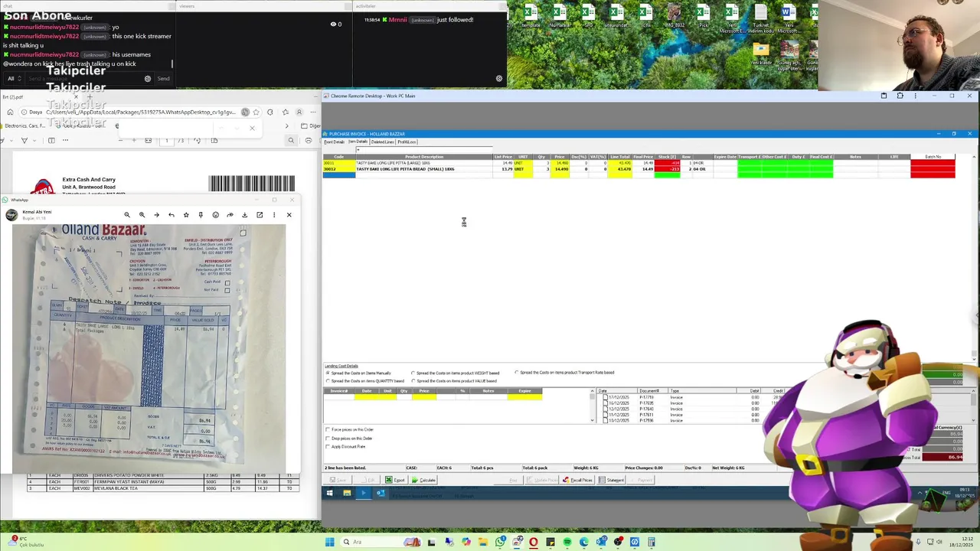This screenshot has height=551, width=980.
Task: Zoom out the WhatsApp image viewer
Action: pos(127,215)
